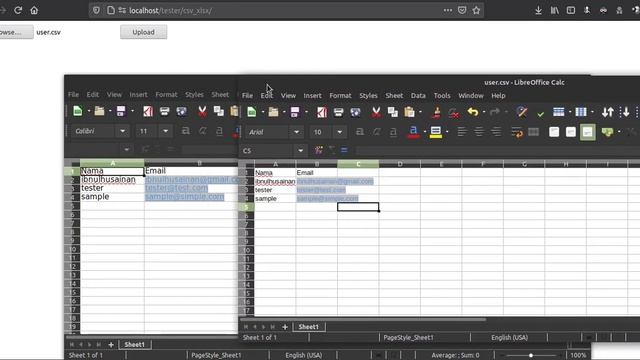The height and width of the screenshot is (360, 640).
Task: Click yellow Undo arrow icon
Action: tap(473, 112)
